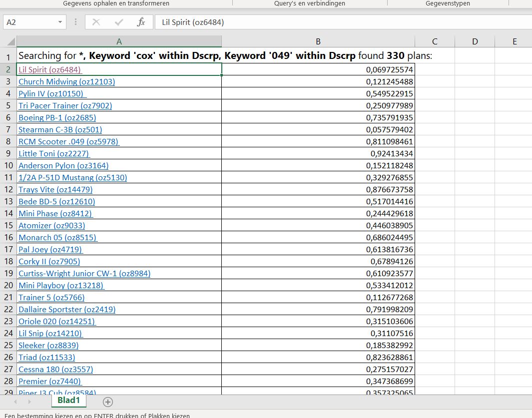
Task: Select row 28 header
Action: pyautogui.click(x=8, y=381)
